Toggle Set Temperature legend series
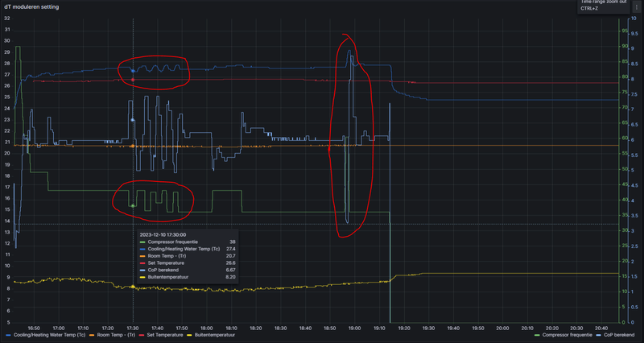Screen dimensions: 644x343 (162, 335)
